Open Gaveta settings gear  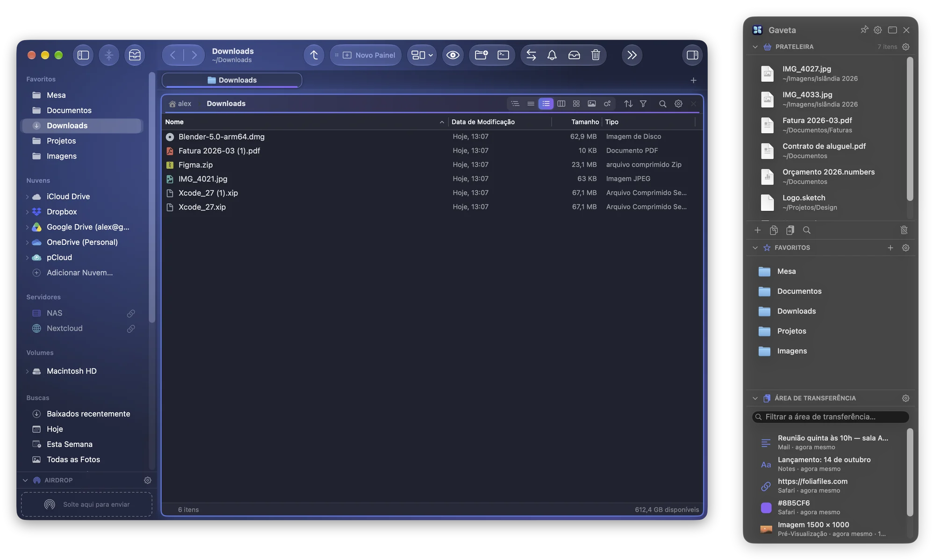point(878,30)
